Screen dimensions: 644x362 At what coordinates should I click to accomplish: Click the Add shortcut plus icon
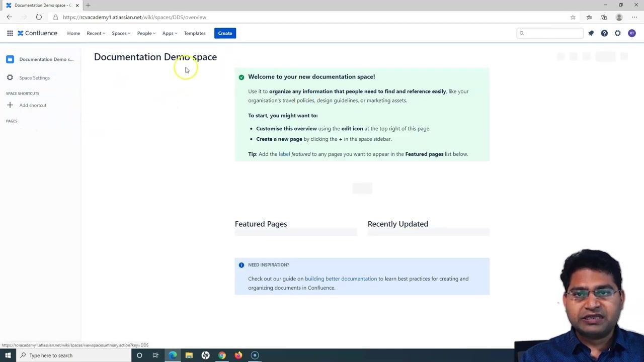[x=10, y=105]
